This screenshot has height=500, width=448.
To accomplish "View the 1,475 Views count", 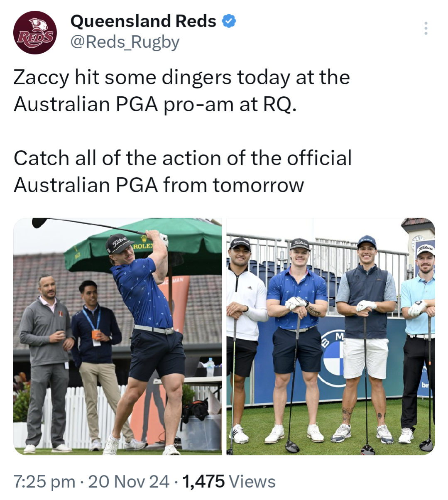I will 229,482.
